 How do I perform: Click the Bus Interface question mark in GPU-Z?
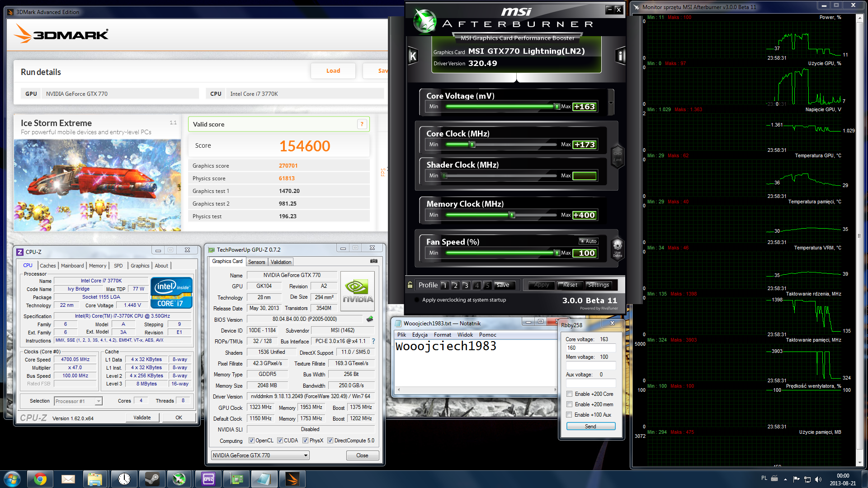[373, 341]
